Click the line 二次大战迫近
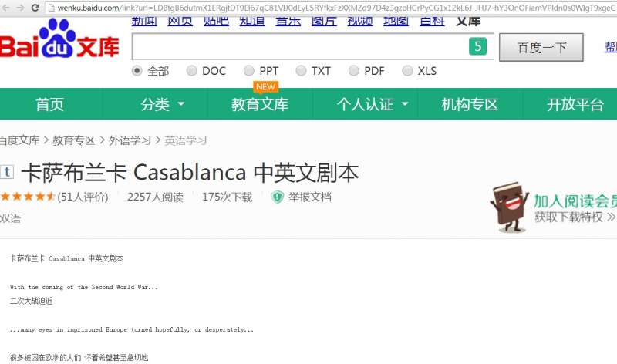This screenshot has height=364, width=617. (31, 301)
